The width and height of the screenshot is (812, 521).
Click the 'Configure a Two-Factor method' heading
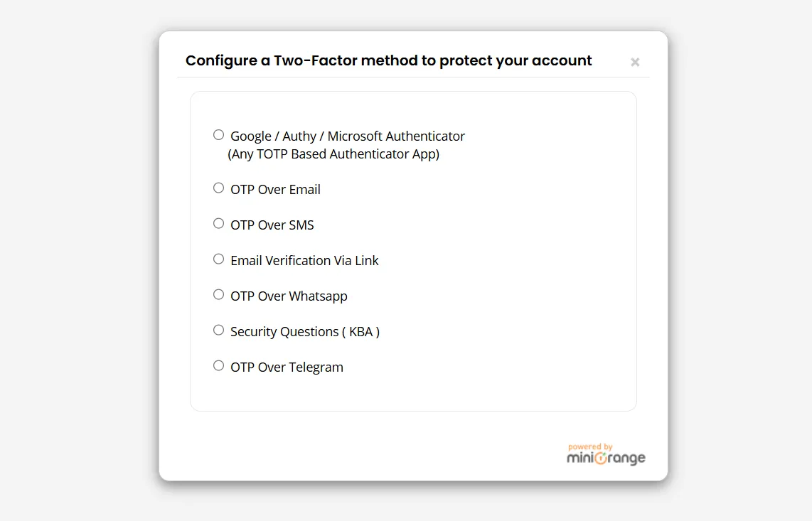tap(388, 60)
